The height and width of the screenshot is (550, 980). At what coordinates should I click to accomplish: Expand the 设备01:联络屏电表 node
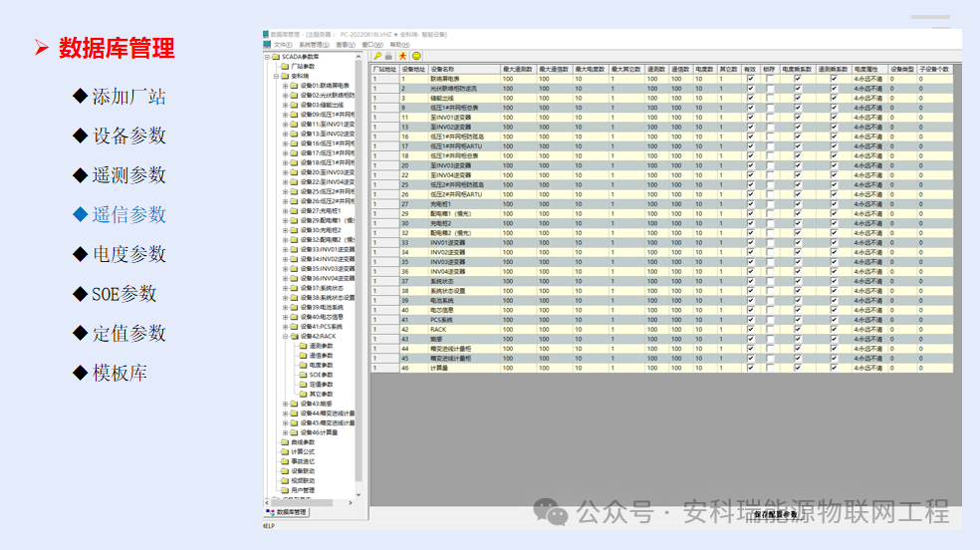point(286,86)
